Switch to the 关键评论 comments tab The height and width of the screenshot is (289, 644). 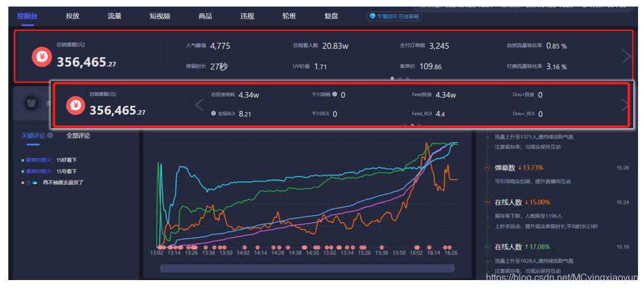33,136
